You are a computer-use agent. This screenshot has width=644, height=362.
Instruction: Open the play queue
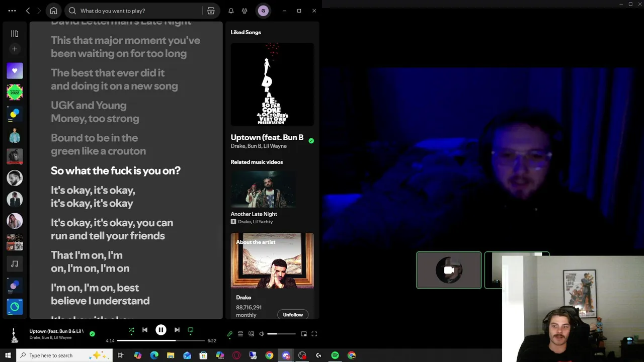coord(240,334)
